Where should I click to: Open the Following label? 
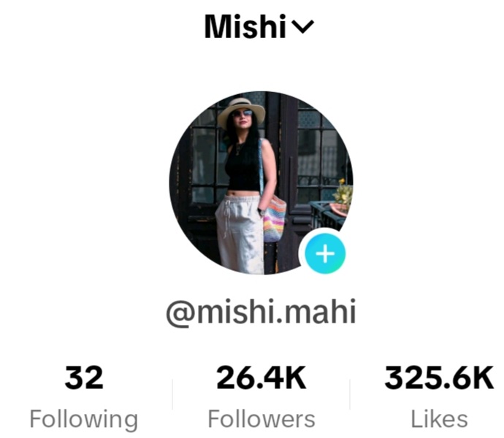(x=84, y=420)
